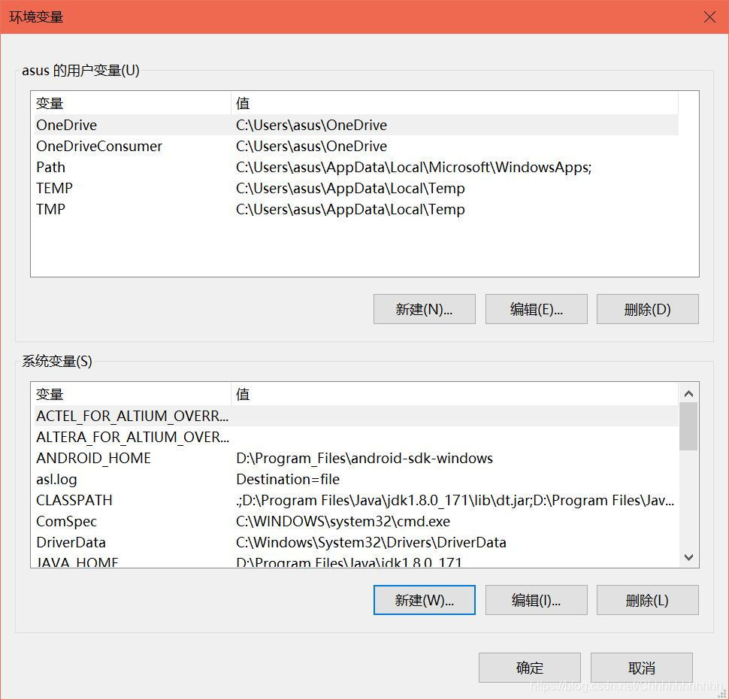Select the OneDriveConsumer variable row
The width and height of the screenshot is (729, 700).
tap(356, 146)
